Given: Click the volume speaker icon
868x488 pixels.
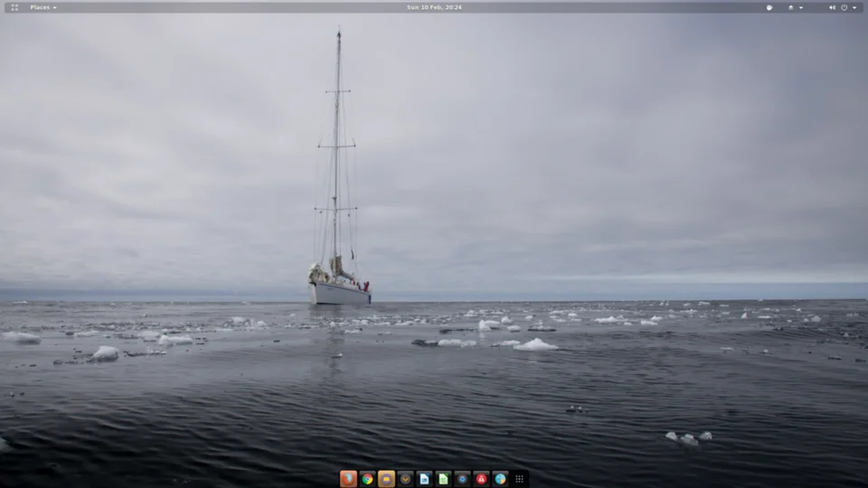Looking at the screenshot, I should point(832,8).
